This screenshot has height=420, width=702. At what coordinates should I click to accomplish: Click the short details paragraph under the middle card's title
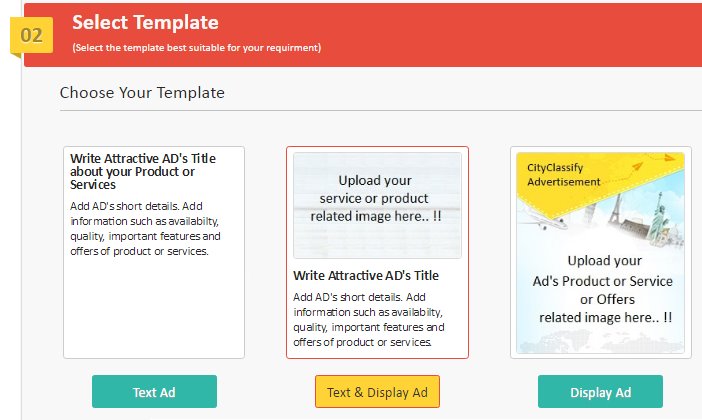368,319
